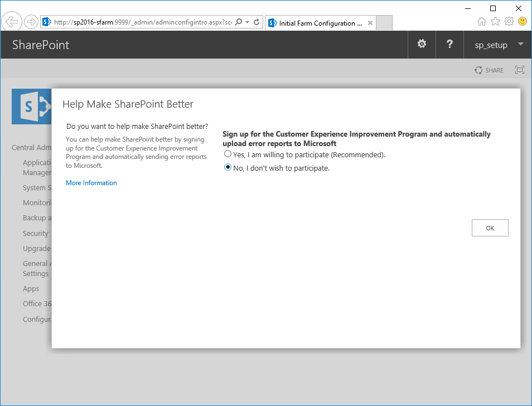
Task: Click the Help Make SharePoint Better heading
Action: pos(128,104)
